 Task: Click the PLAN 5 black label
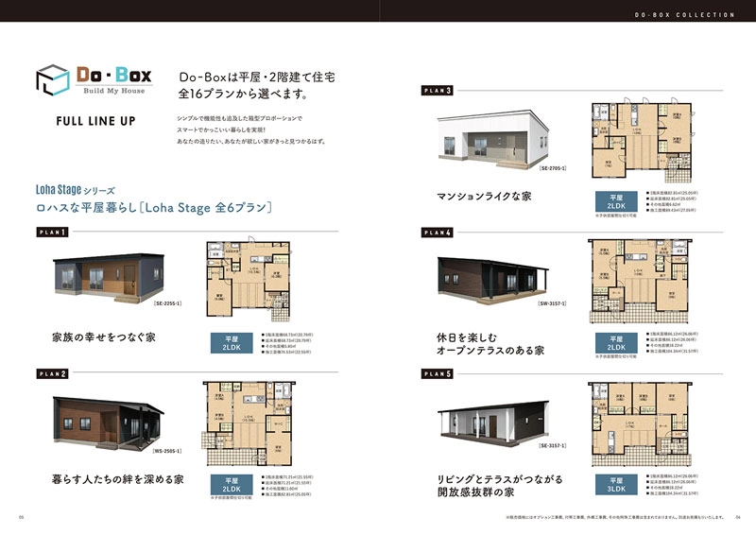pos(437,373)
